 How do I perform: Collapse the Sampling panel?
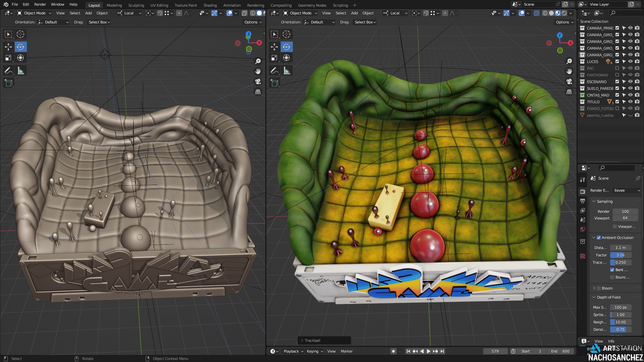coord(594,201)
